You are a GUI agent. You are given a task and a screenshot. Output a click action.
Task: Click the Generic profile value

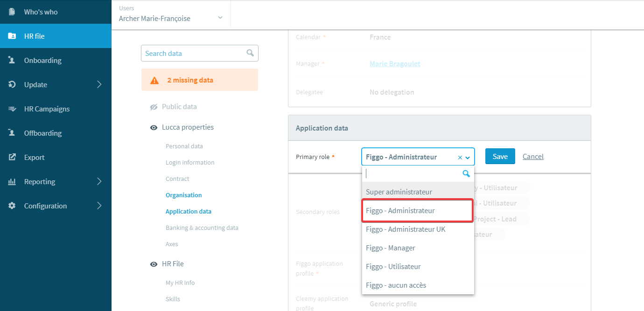click(393, 304)
